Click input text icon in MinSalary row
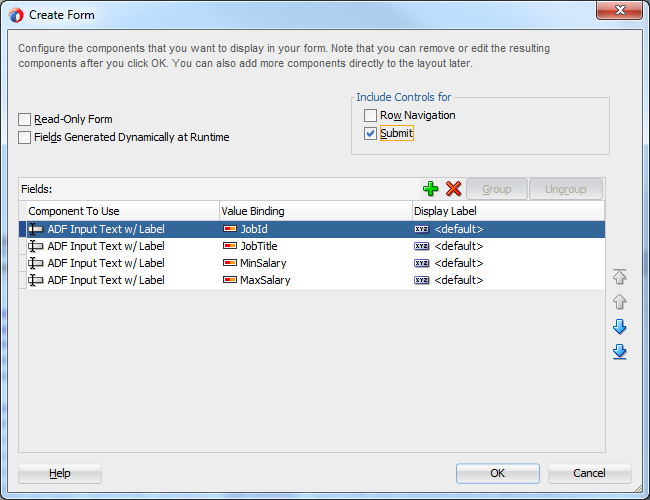The width and height of the screenshot is (650, 500). click(36, 263)
